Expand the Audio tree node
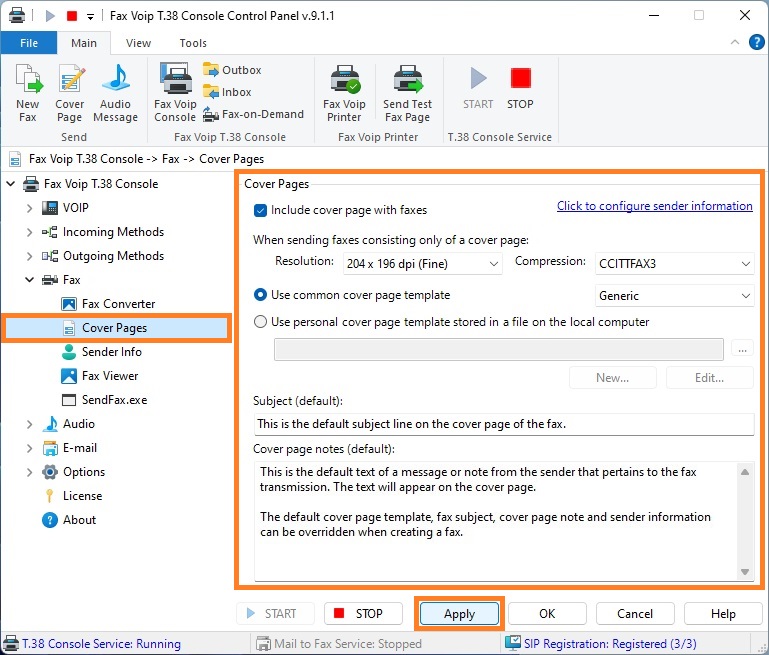Image resolution: width=769 pixels, height=655 pixels. click(x=29, y=424)
